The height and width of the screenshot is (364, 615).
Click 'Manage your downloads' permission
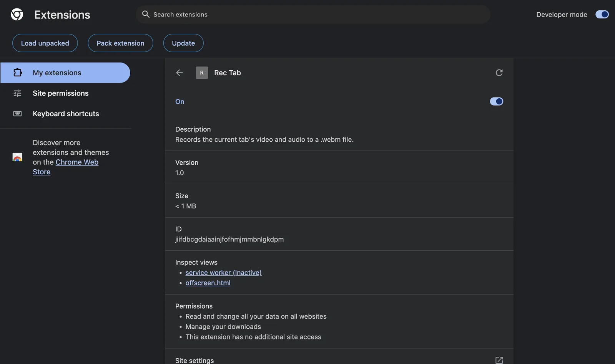[x=223, y=327]
